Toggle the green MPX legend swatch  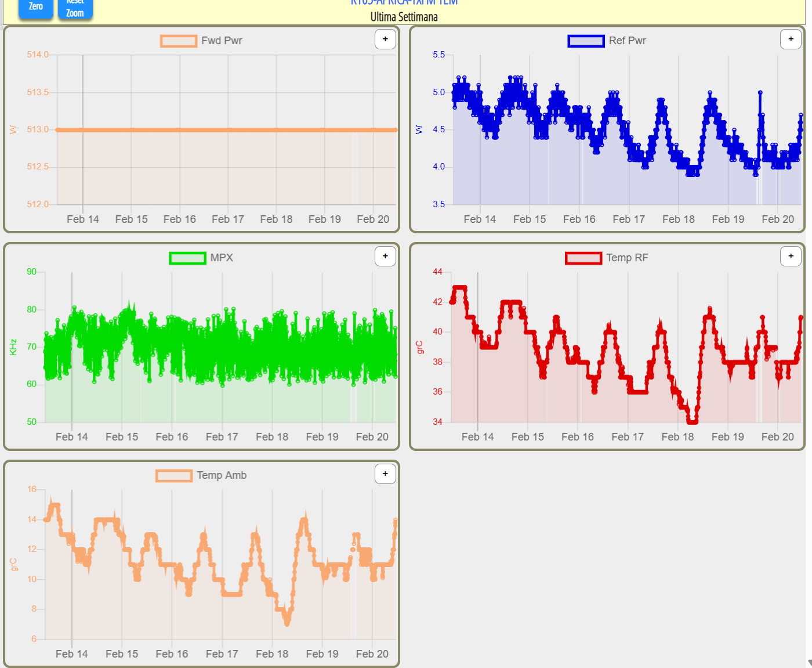coord(187,258)
